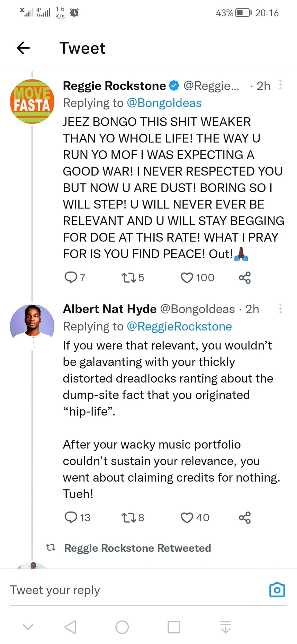Open the @ReggieRockstone mention link
297x644 pixels.
179,327
